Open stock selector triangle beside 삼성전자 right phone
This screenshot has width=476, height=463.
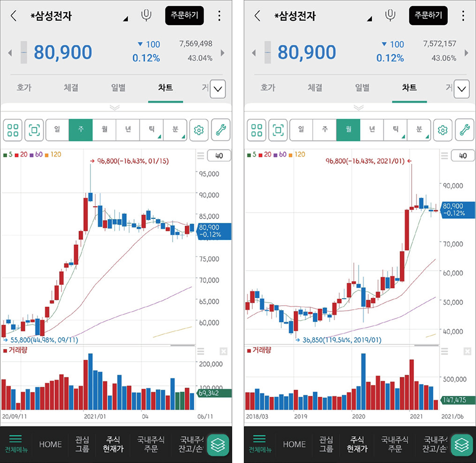(x=369, y=19)
